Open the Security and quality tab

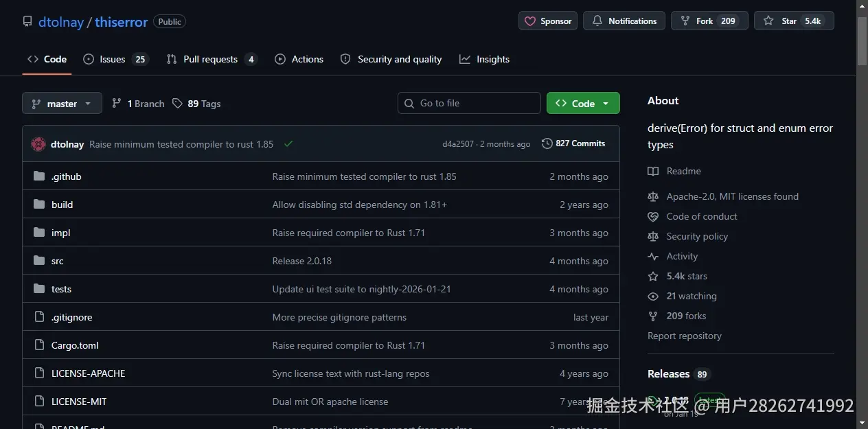(x=391, y=59)
